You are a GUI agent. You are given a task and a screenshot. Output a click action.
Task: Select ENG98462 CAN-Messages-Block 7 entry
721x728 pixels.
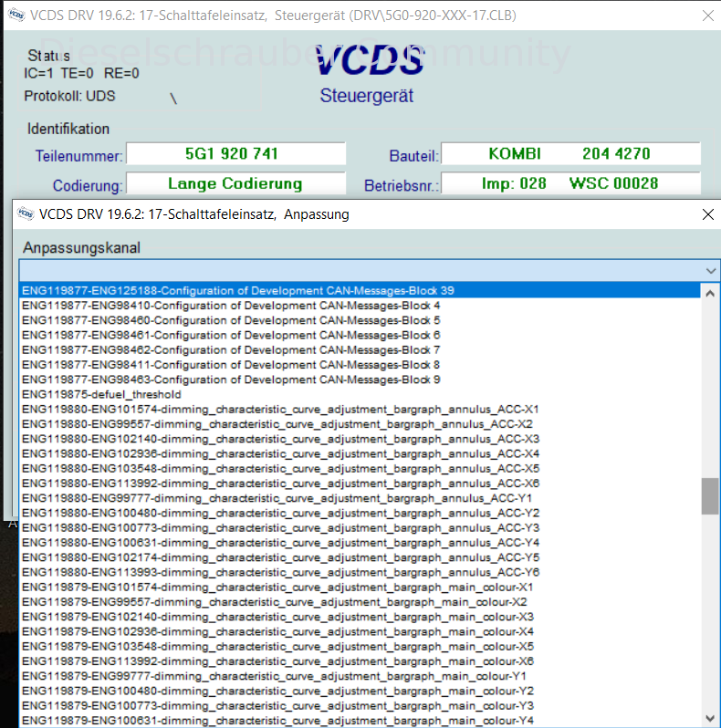point(360,350)
